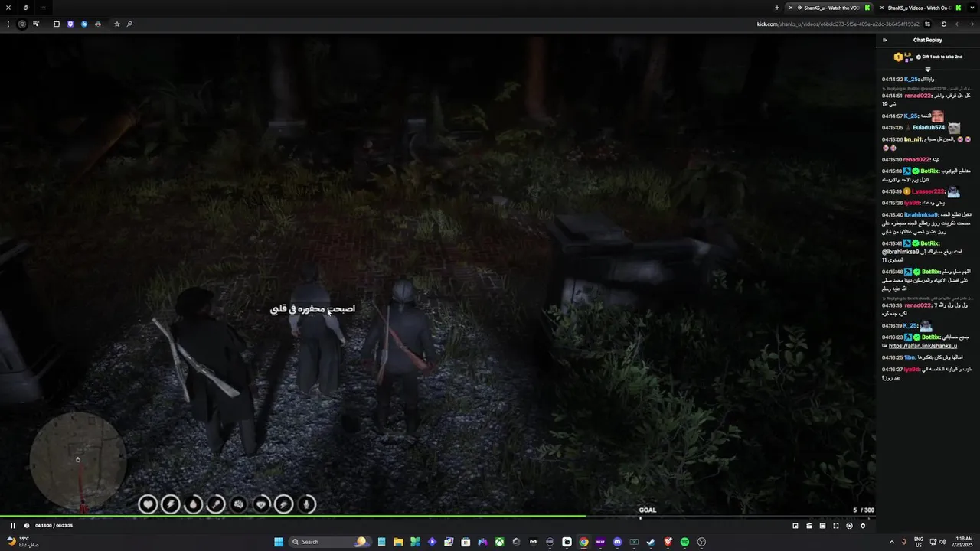
Task: Open File Explorer from the taskbar
Action: (x=398, y=542)
